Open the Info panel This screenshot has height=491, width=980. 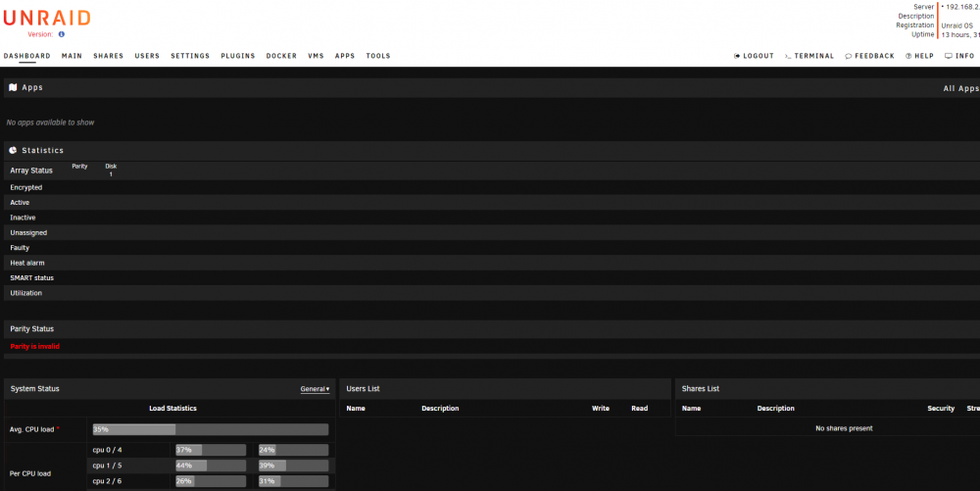959,56
